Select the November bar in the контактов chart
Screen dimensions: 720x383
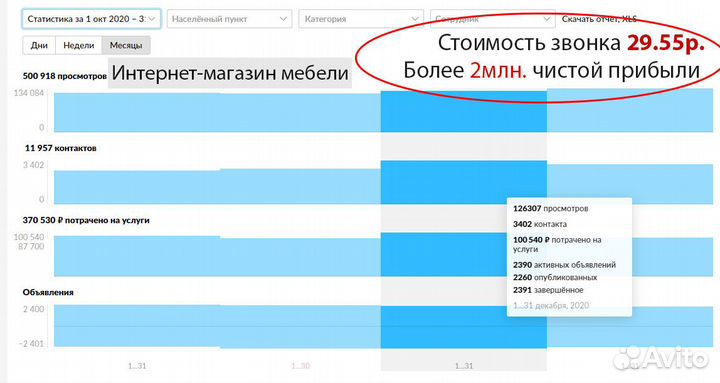pos(300,186)
